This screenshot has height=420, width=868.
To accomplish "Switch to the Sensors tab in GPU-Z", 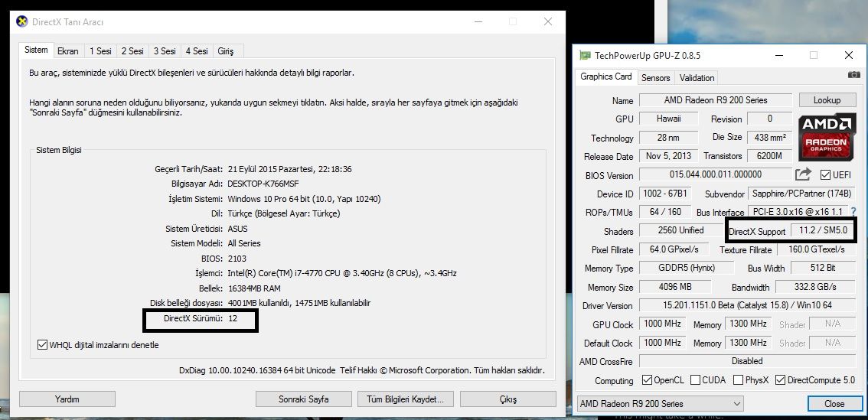I will [x=655, y=78].
